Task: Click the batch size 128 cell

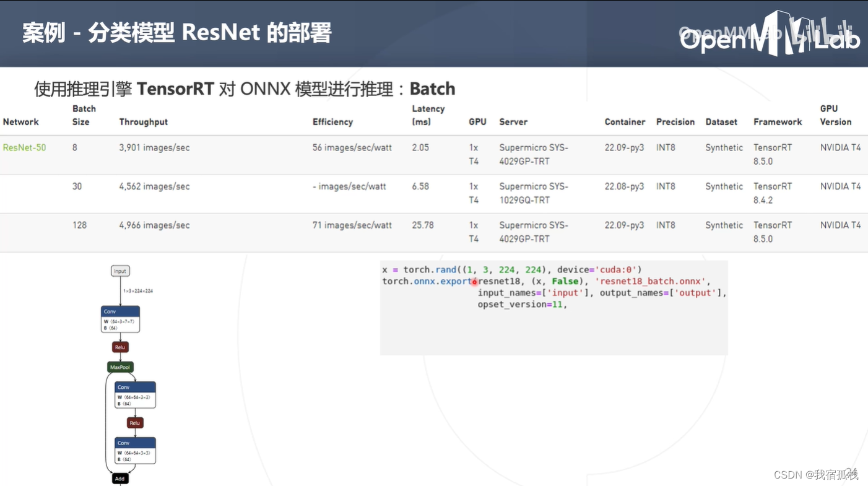Action: coord(79,225)
